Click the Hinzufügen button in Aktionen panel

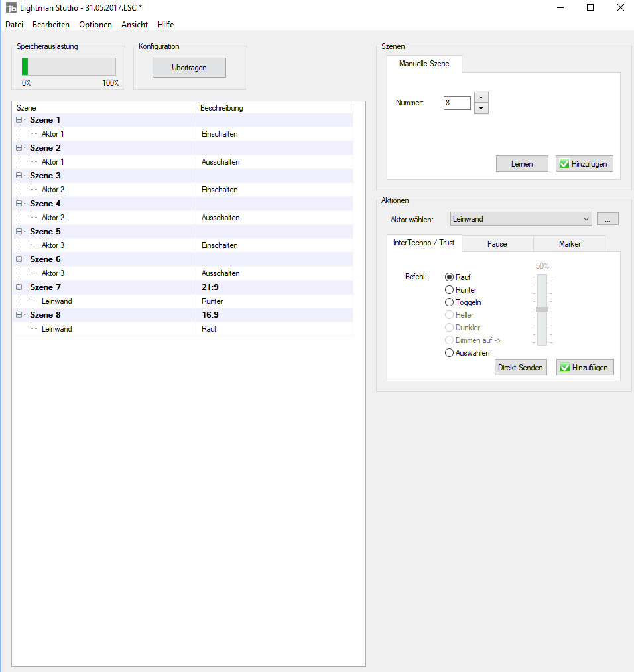[584, 368]
